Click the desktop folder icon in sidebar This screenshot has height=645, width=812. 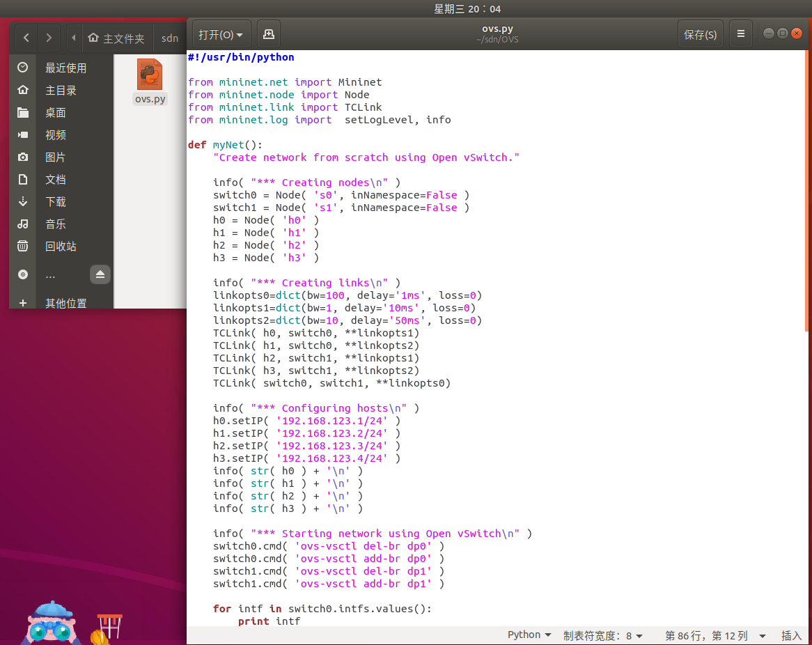[x=23, y=112]
